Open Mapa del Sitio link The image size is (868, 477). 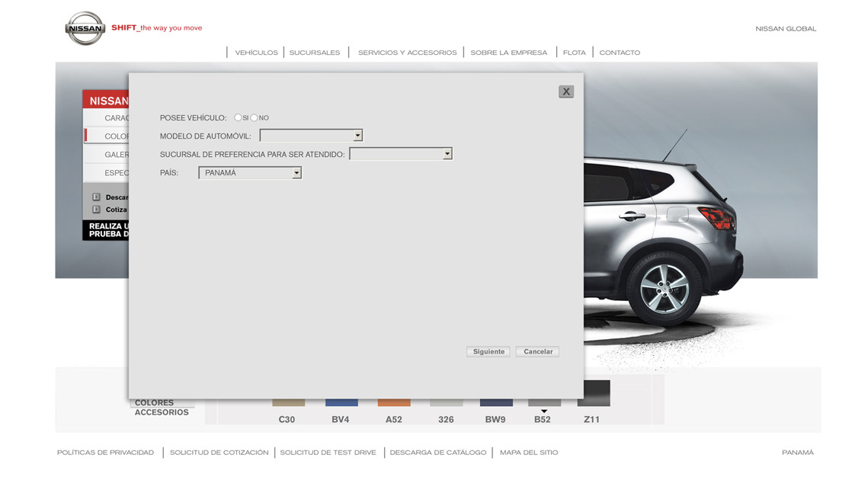tap(529, 453)
